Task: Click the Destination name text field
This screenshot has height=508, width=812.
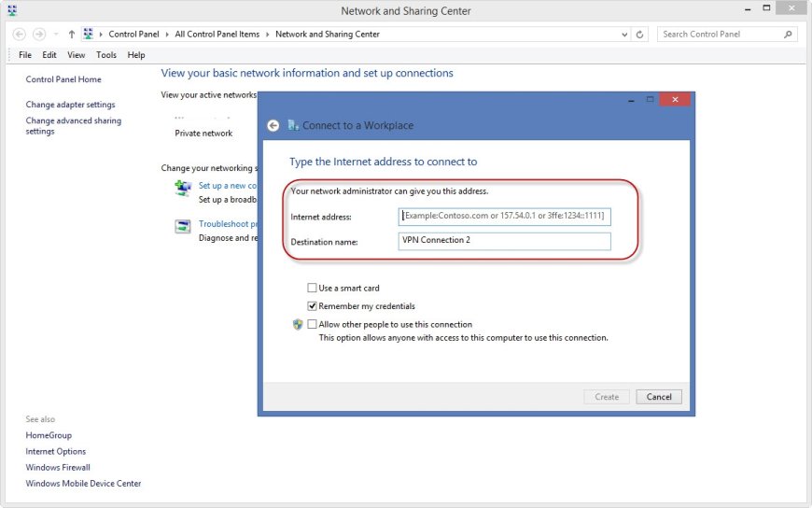Action: [504, 241]
